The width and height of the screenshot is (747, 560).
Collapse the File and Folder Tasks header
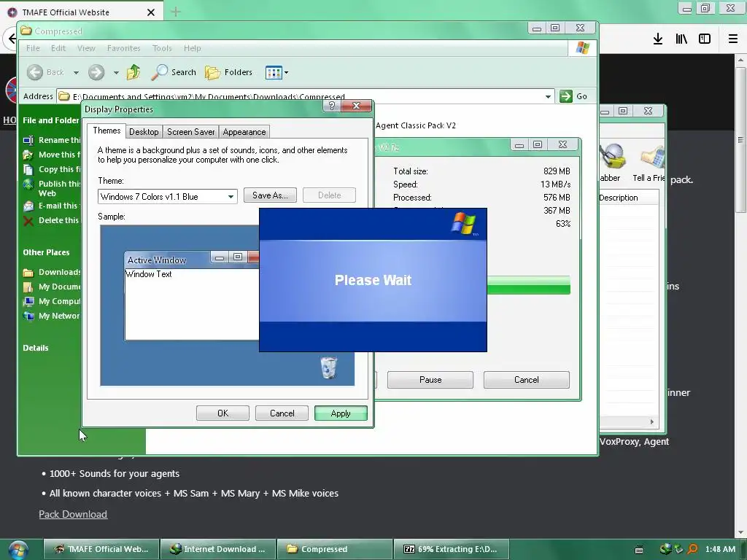(x=51, y=120)
